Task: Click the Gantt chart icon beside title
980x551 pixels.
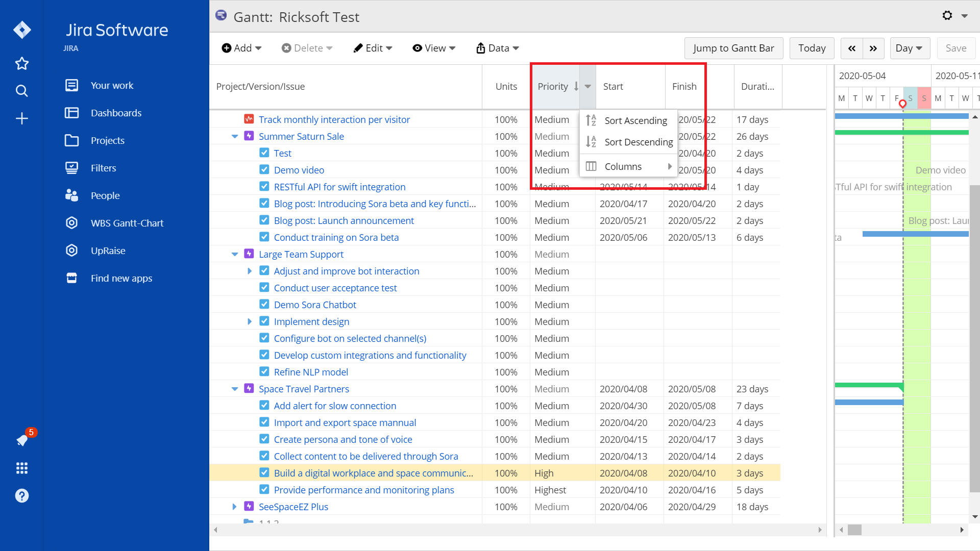Action: pos(221,15)
